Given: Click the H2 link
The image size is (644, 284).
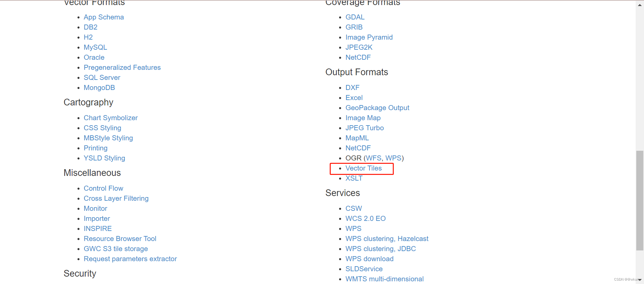Looking at the screenshot, I should 88,37.
